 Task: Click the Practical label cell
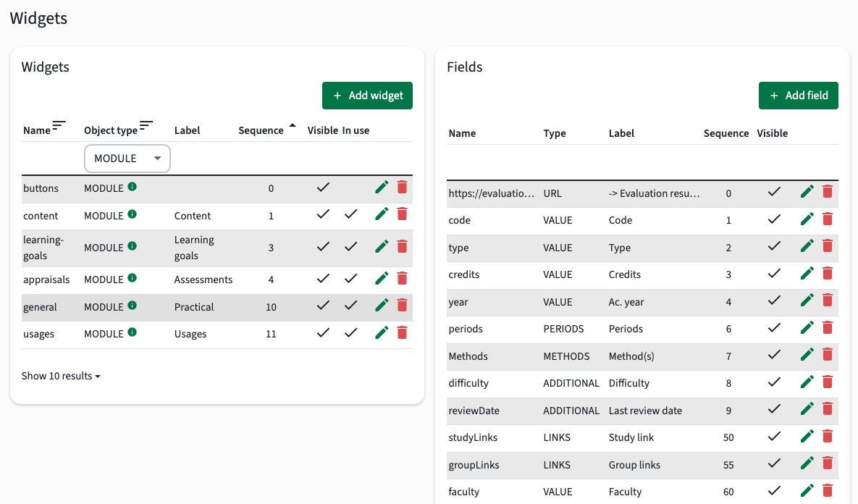194,307
